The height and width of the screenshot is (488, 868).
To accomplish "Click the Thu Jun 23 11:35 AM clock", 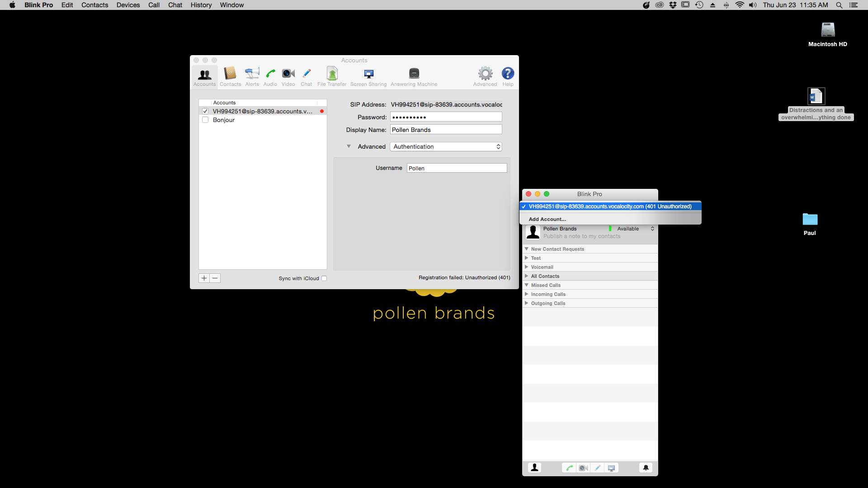I will (795, 5).
